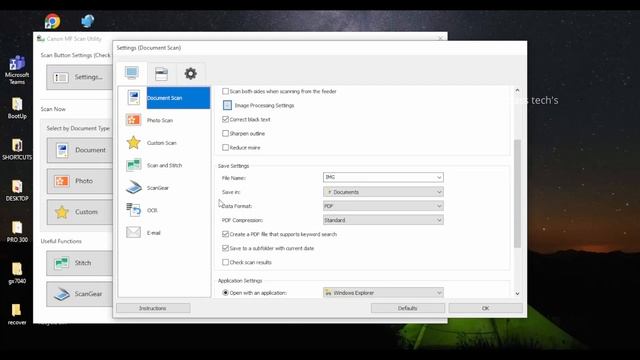640x360 pixels.
Task: Click Stitch button in Scan Utility window
Action: click(80, 263)
